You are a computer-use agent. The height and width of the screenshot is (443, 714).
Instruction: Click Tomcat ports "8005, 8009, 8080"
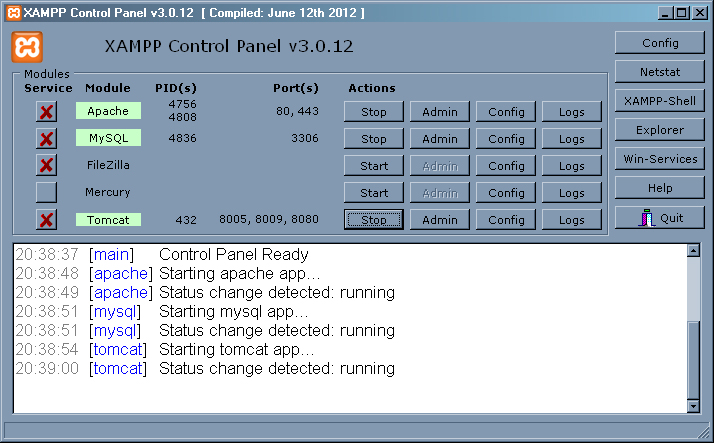pyautogui.click(x=269, y=219)
